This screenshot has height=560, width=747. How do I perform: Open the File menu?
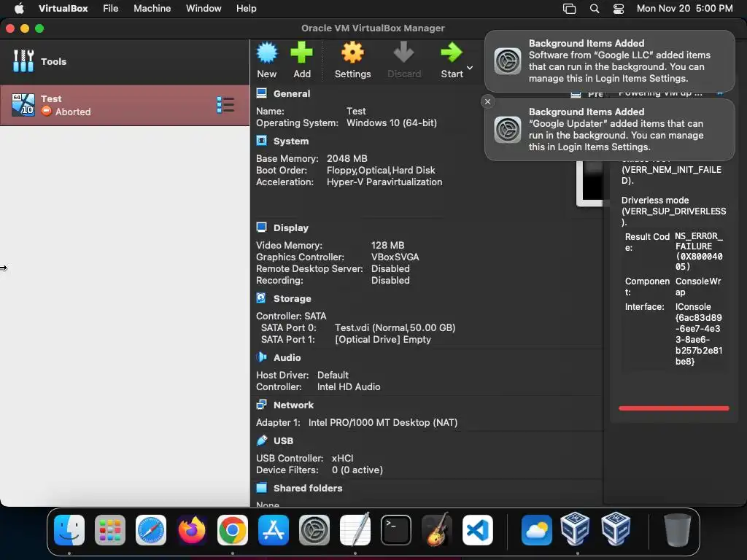111,9
